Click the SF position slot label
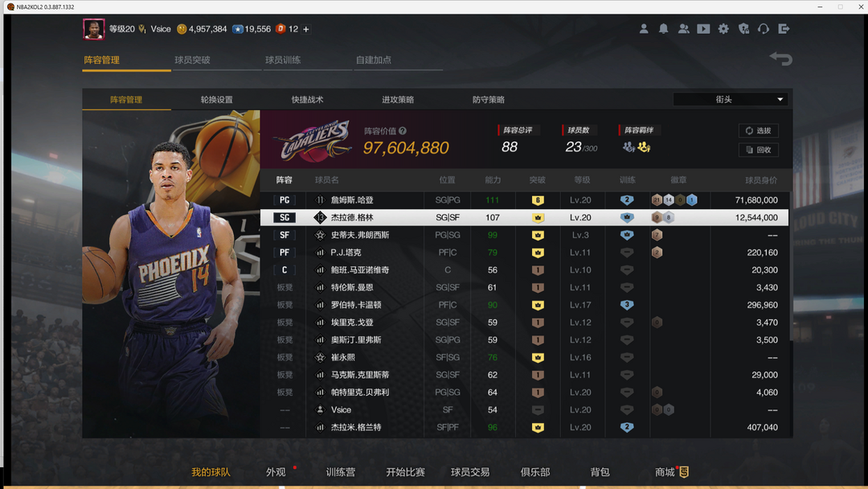 (285, 235)
